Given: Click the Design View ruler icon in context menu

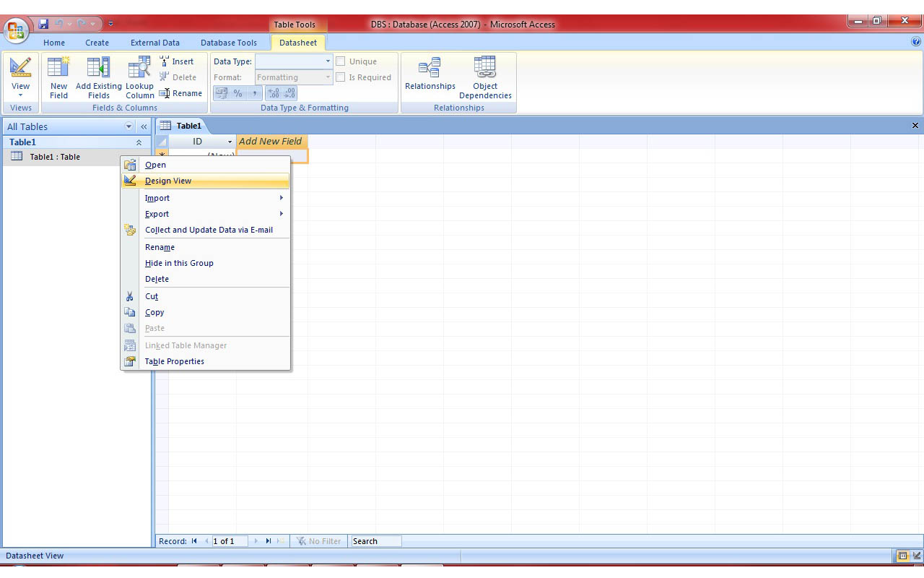Looking at the screenshot, I should coord(130,181).
